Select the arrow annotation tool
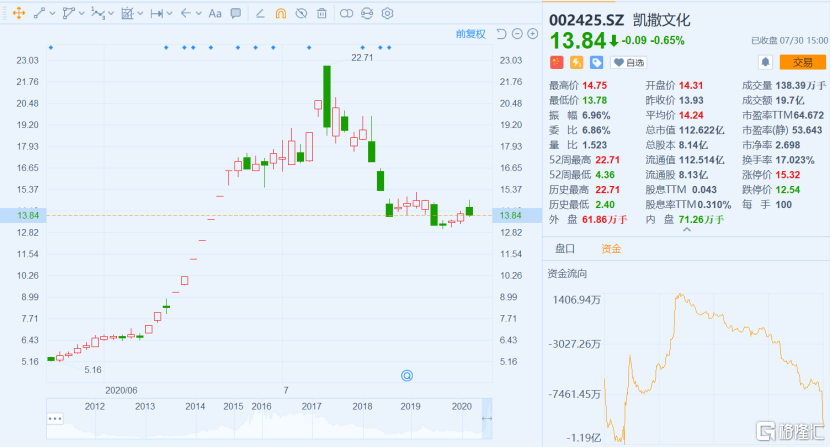The height and width of the screenshot is (448, 831). point(185,13)
